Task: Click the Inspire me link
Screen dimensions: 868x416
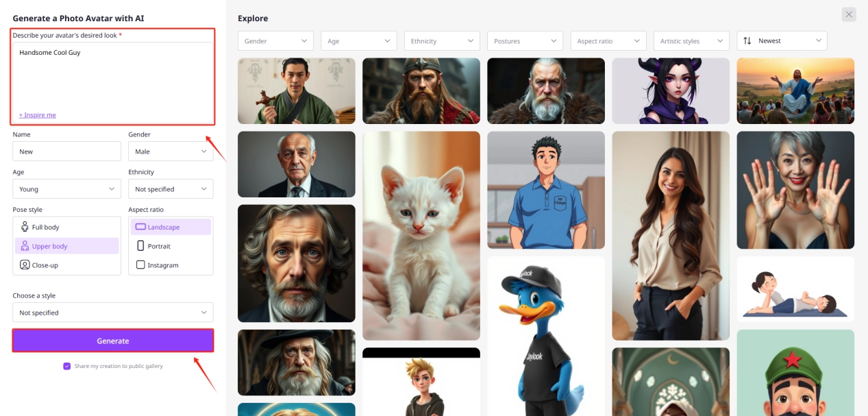Action: tap(38, 115)
